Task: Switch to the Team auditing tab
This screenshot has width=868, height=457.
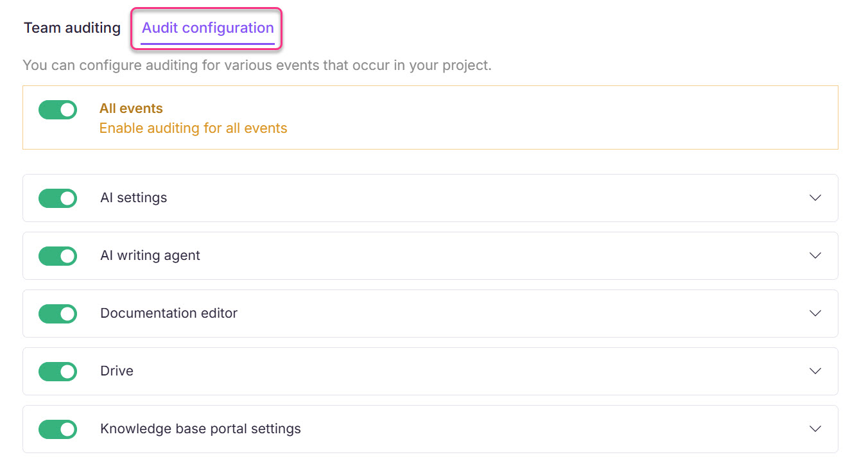Action: (71, 28)
